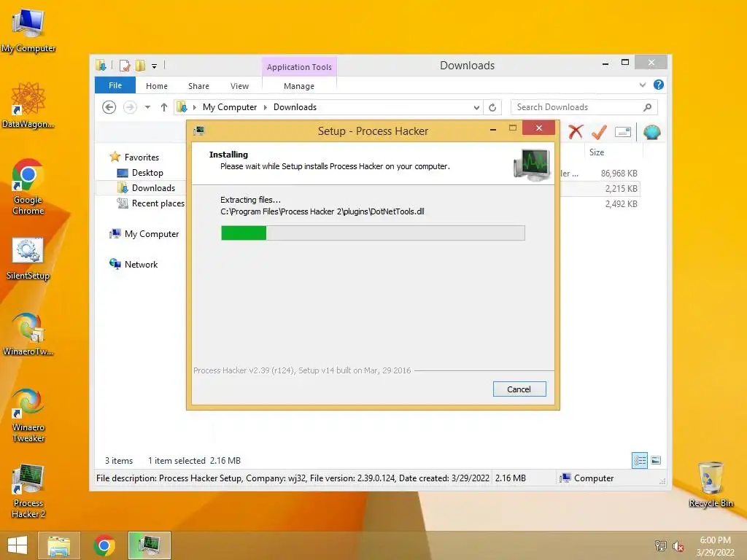Click the installation progress bar
This screenshot has width=747, height=560.
(373, 233)
